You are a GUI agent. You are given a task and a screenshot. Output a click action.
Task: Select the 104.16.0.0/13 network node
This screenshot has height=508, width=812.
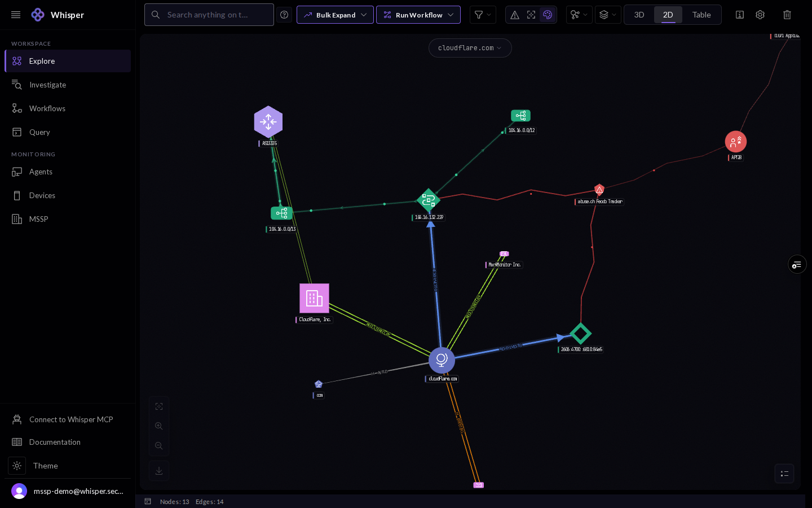(281, 213)
